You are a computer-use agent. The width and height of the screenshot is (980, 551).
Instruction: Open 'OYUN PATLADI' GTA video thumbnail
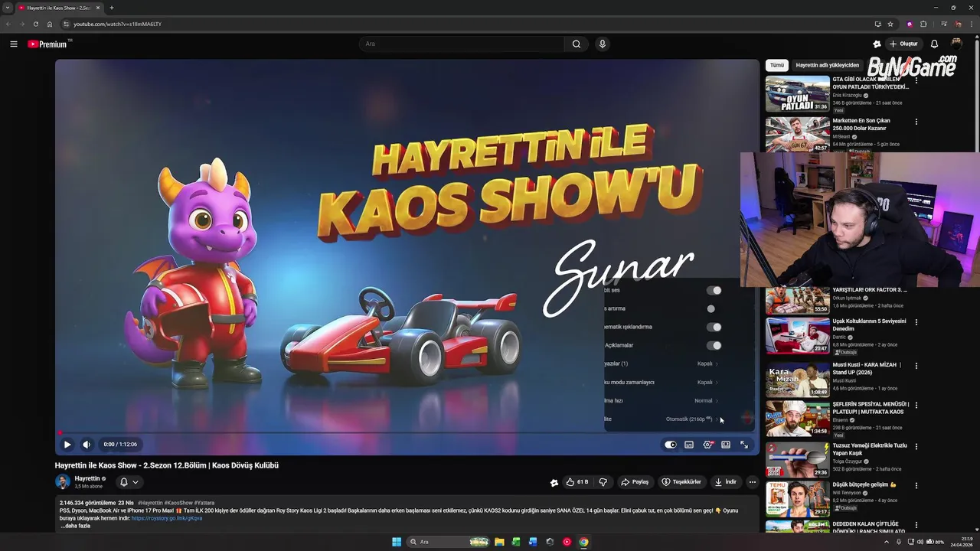tap(798, 93)
